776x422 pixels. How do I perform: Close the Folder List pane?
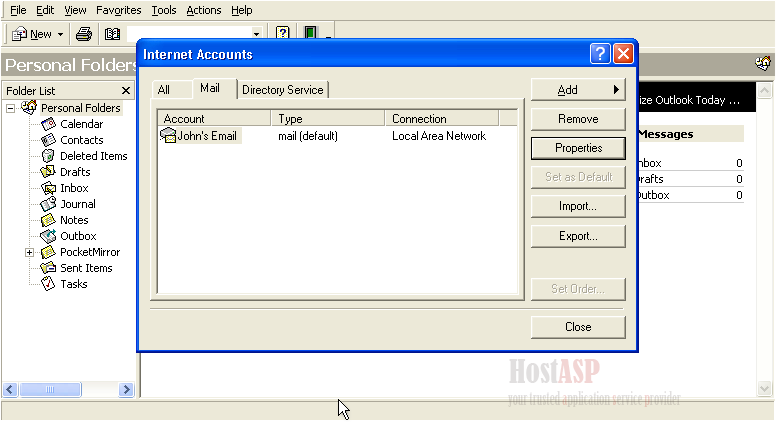(126, 91)
